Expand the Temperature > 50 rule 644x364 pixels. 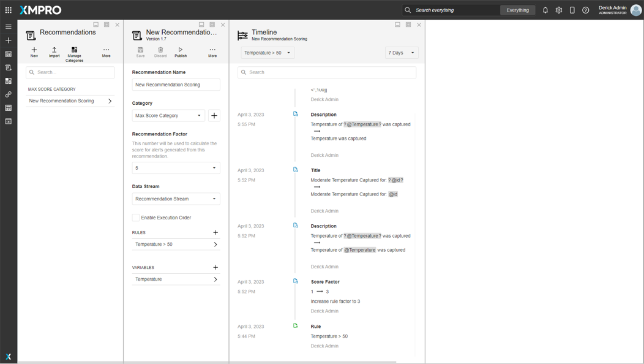point(176,245)
